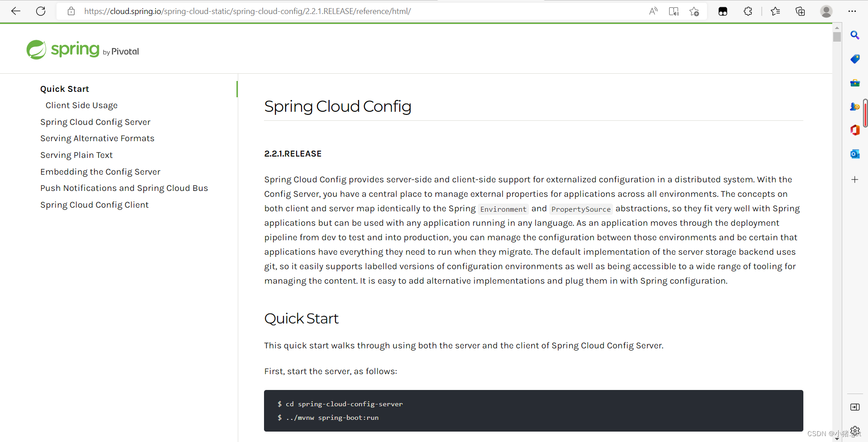This screenshot has width=868, height=442.
Task: Open the browser profile avatar
Action: click(x=826, y=11)
